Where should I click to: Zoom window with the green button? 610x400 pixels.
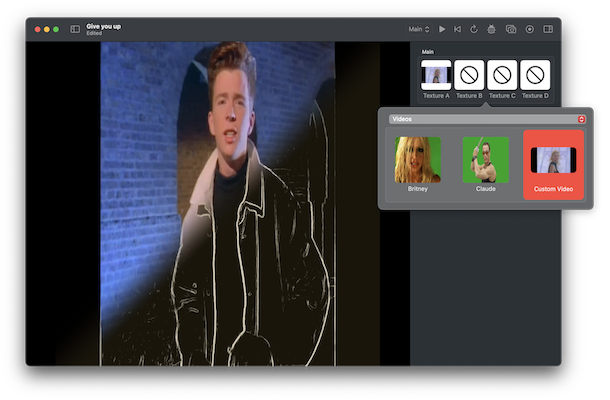[x=56, y=29]
